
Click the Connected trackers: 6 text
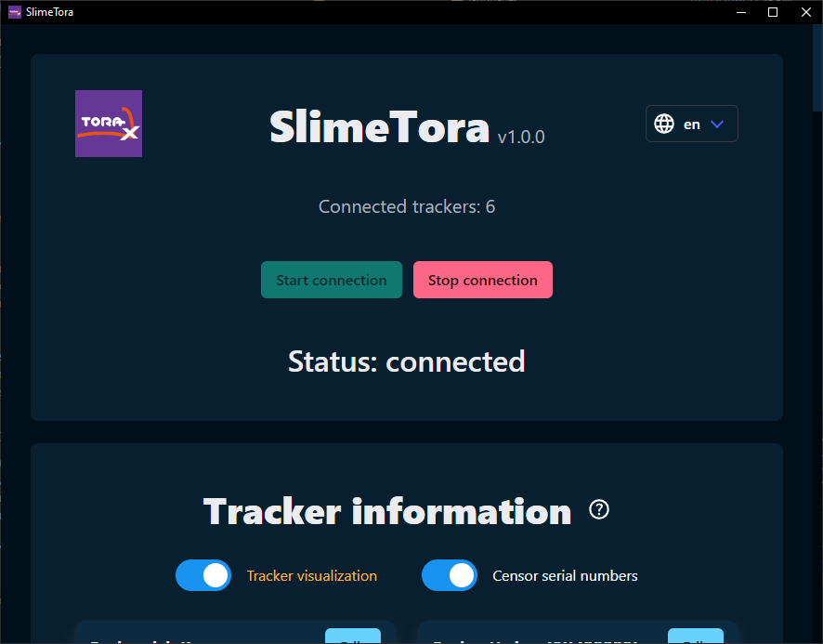point(407,206)
